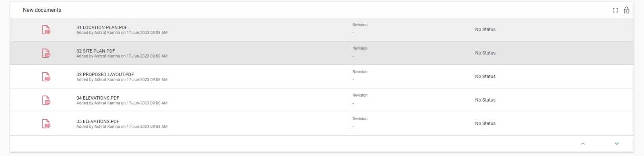Viewport: 644px width, 156px height.
Task: Click Revision field of 02 SITE PLAN
Action: point(360,52)
